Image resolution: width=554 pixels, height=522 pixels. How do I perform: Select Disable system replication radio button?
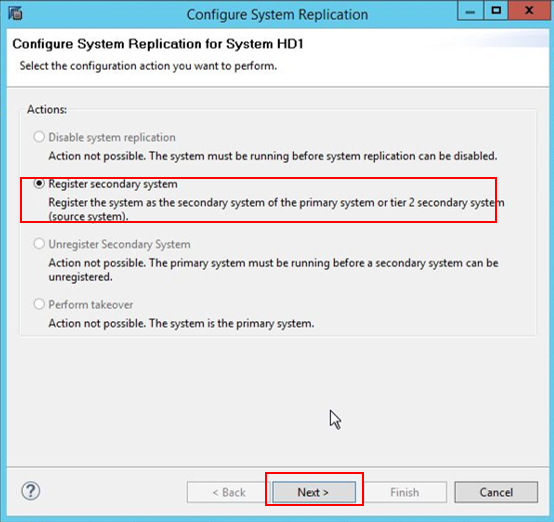point(39,137)
